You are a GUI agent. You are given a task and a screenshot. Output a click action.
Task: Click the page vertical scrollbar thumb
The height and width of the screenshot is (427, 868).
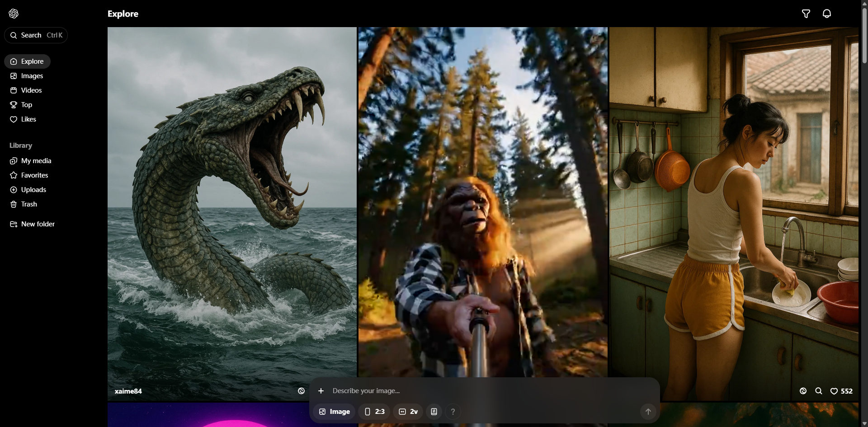point(864,36)
